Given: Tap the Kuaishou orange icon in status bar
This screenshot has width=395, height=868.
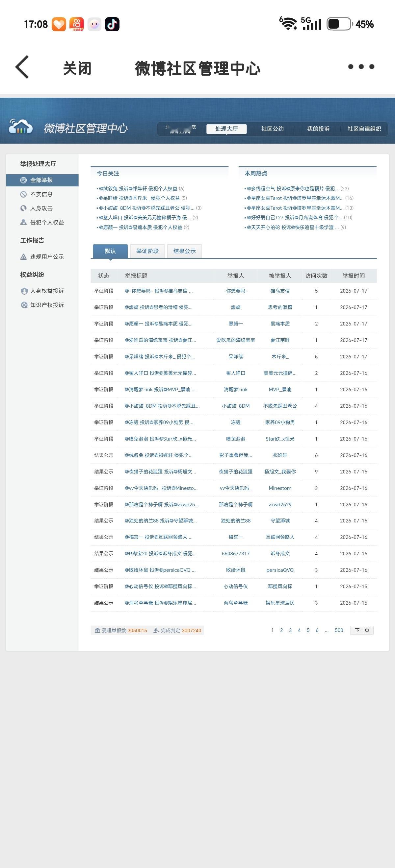Looking at the screenshot, I should 77,24.
